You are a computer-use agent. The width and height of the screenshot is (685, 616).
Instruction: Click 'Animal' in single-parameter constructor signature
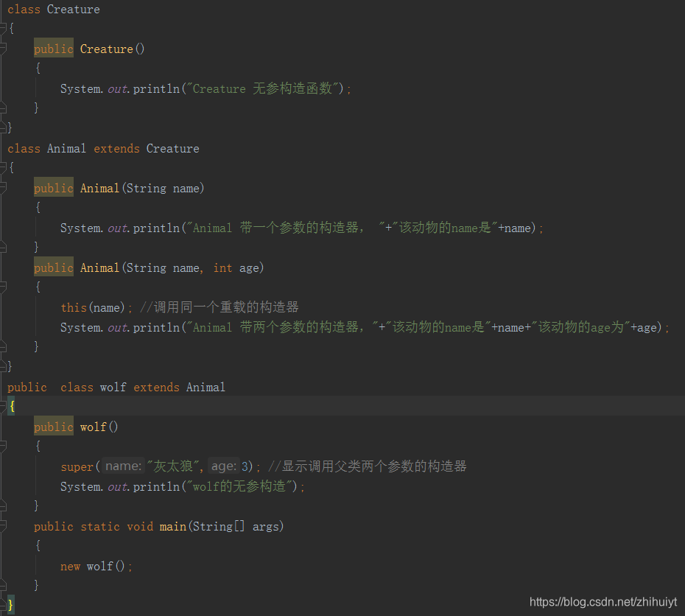pos(100,189)
